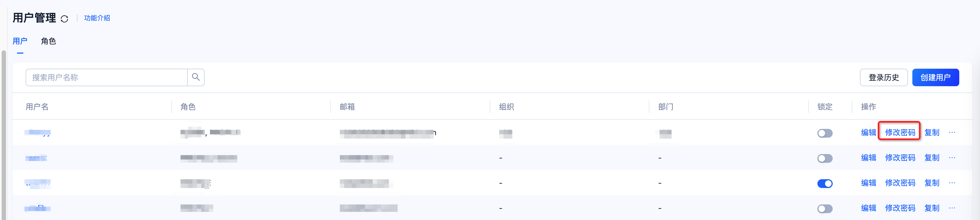The height and width of the screenshot is (220, 980).
Task: Click the 创建用户 button
Action: pos(935,77)
